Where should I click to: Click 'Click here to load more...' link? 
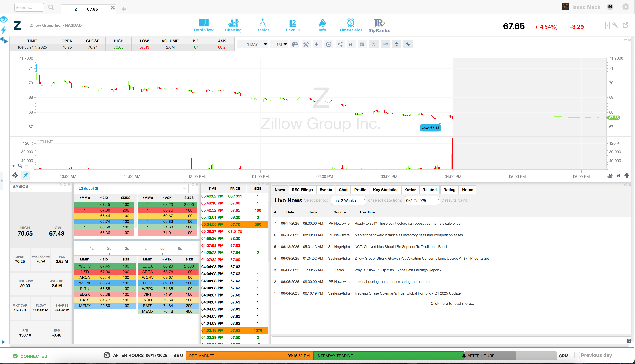pos(452,304)
